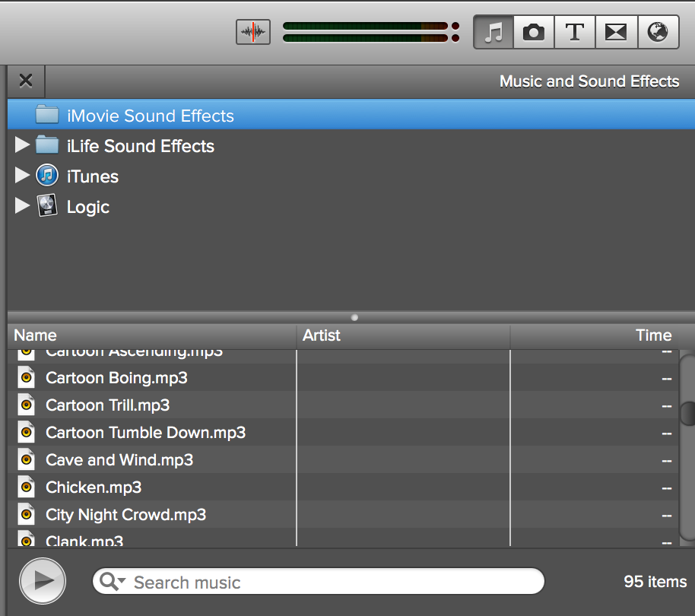Close the Music and Sound Effects panel
Screen dimensions: 695x616
click(x=26, y=81)
